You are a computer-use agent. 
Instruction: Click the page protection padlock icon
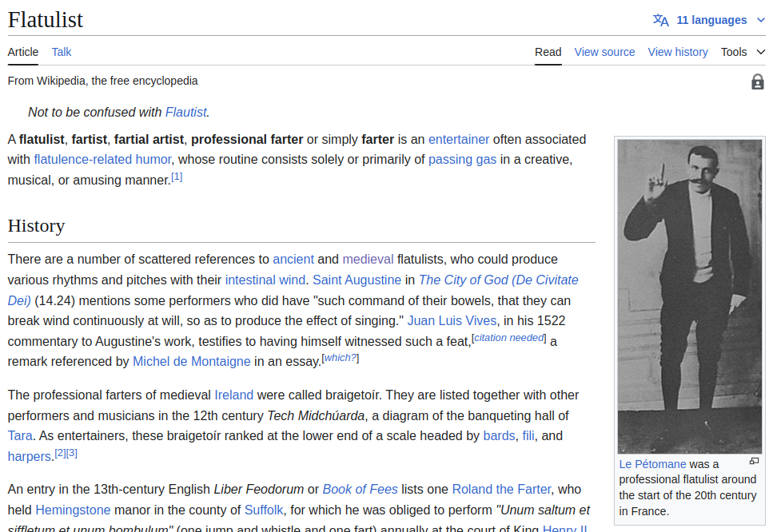[757, 81]
